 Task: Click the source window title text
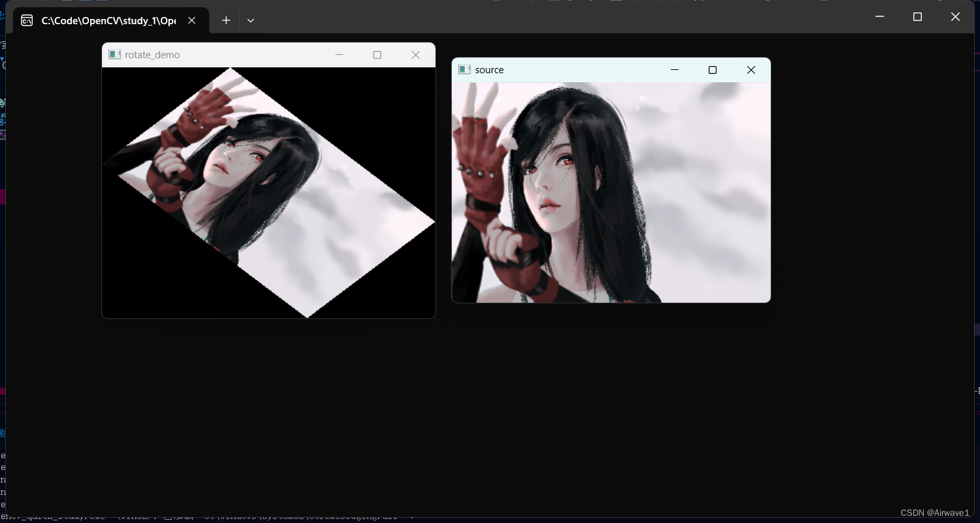click(490, 70)
